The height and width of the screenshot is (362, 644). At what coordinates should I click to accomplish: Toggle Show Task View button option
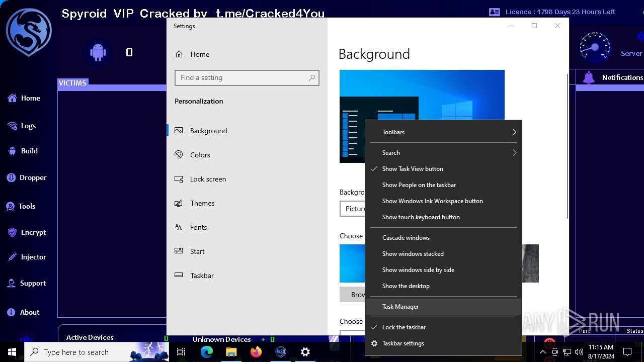click(x=443, y=169)
